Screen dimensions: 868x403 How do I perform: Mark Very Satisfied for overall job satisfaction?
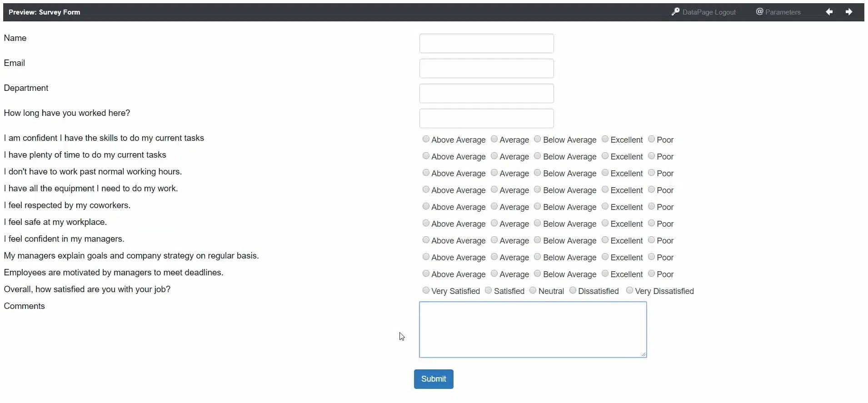[426, 290]
